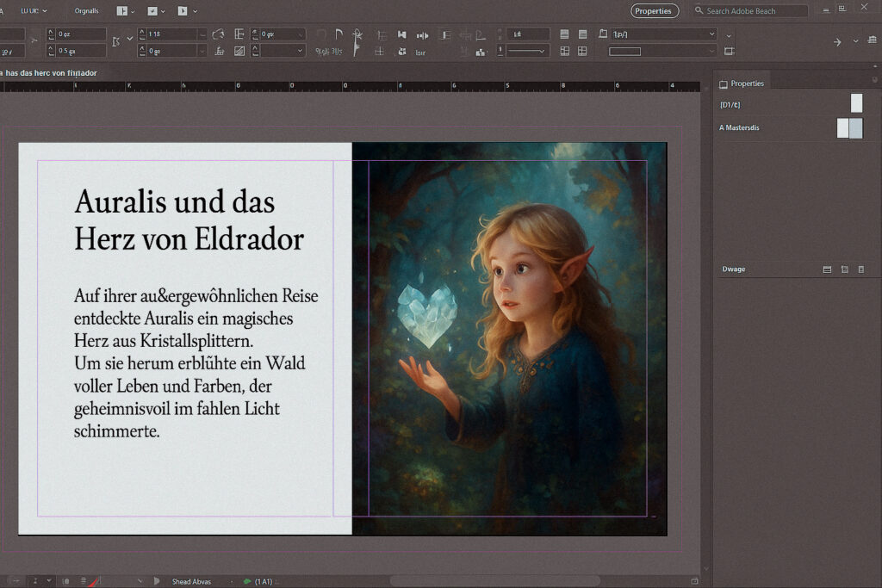Click the fill color swatch rectangle
This screenshot has height=588, width=882.
click(624, 52)
